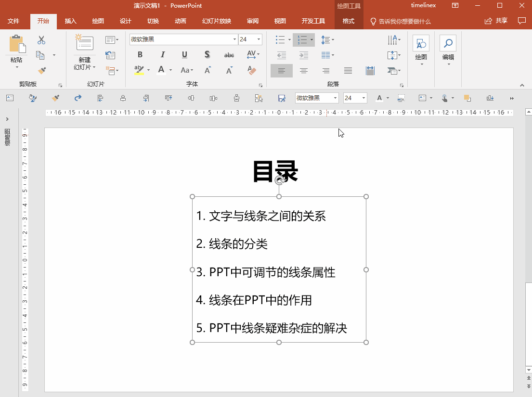Click the Cut scissors icon
The width and height of the screenshot is (532, 397).
41,41
